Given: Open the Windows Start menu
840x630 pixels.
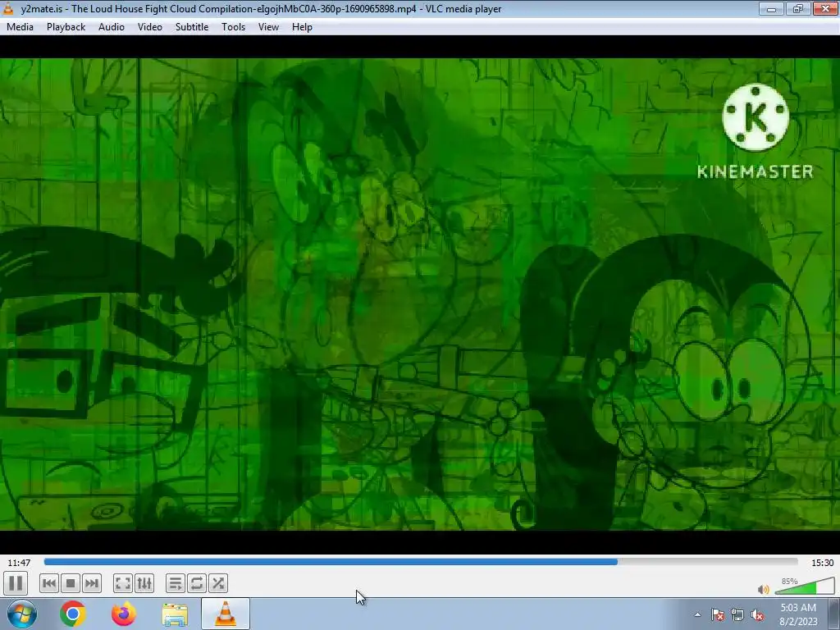Looking at the screenshot, I should tap(22, 614).
